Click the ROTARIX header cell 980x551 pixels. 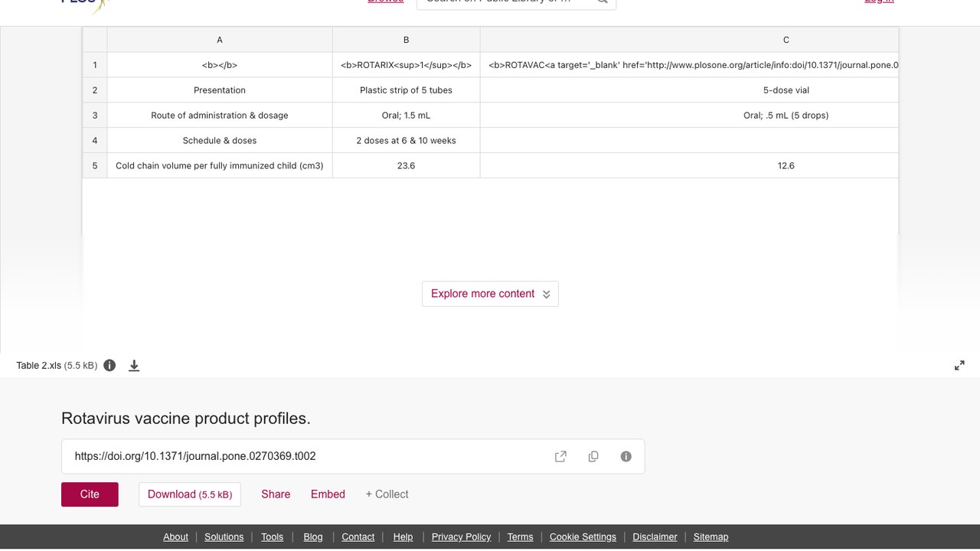pyautogui.click(x=406, y=65)
